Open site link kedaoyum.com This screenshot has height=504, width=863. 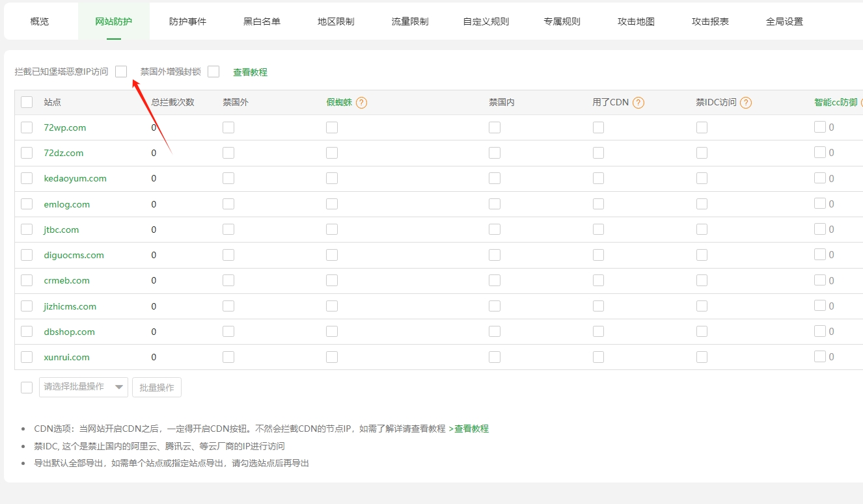pos(75,178)
